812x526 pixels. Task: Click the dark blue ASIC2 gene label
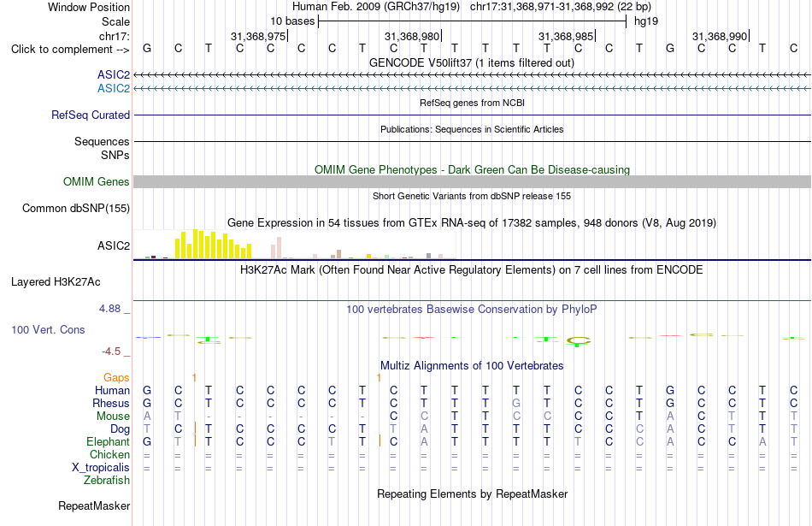pyautogui.click(x=114, y=75)
